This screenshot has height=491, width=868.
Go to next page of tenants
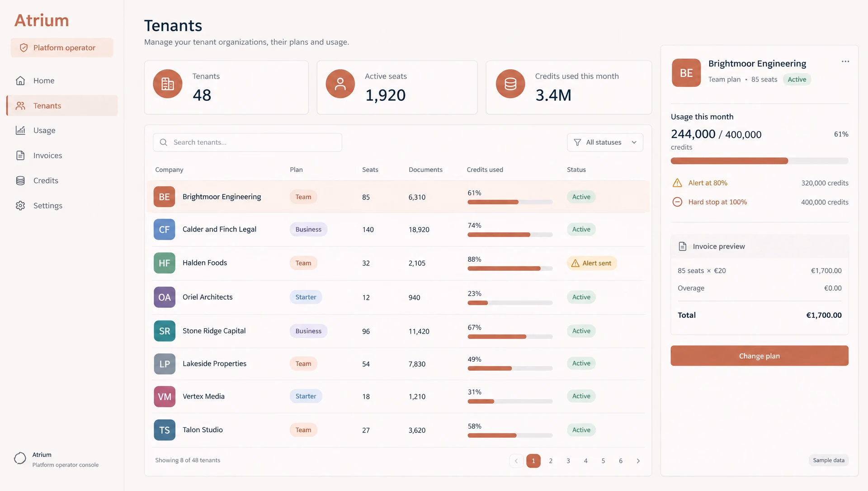(638, 461)
